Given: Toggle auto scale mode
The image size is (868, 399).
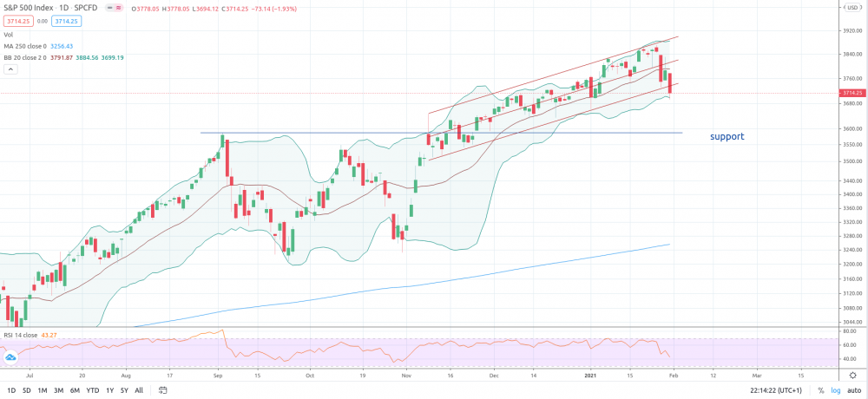Looking at the screenshot, I should pos(853,390).
